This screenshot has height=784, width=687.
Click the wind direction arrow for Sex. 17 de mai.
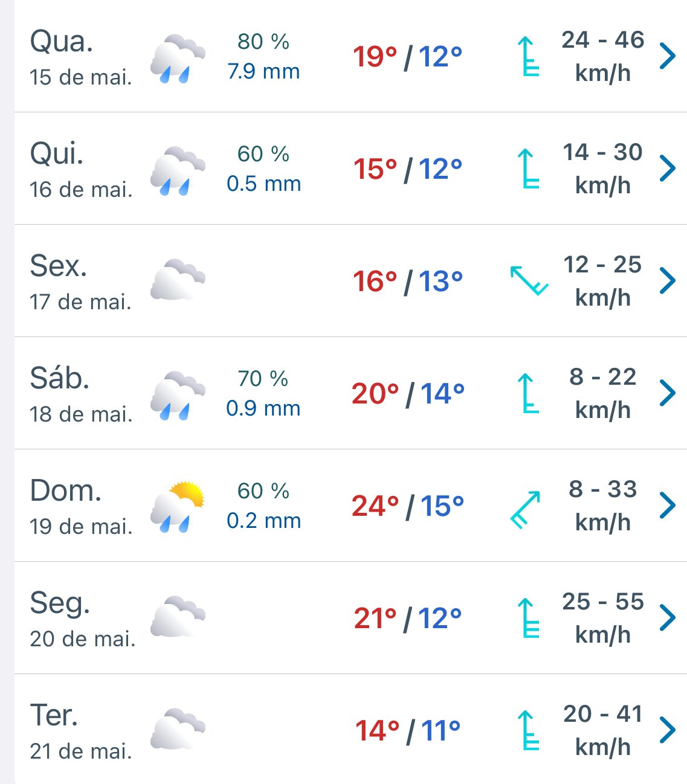pyautogui.click(x=529, y=280)
